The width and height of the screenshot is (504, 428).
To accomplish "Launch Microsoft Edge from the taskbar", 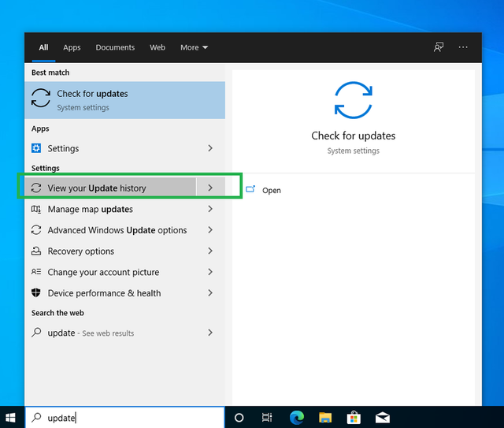I will (297, 418).
